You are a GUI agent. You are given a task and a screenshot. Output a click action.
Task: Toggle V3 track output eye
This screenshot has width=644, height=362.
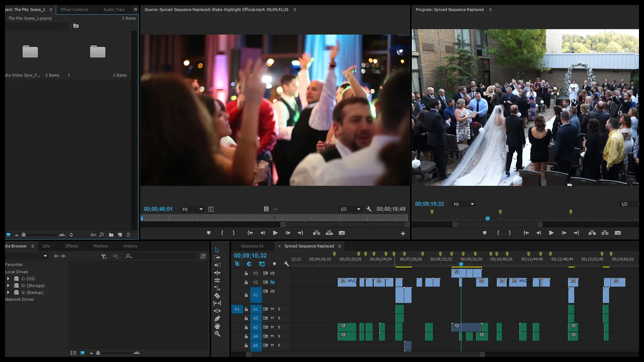273,273
